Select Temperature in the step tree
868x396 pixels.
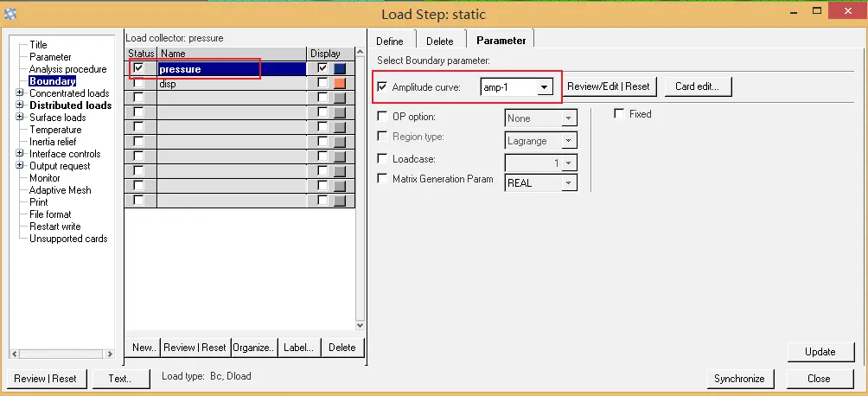pos(55,130)
